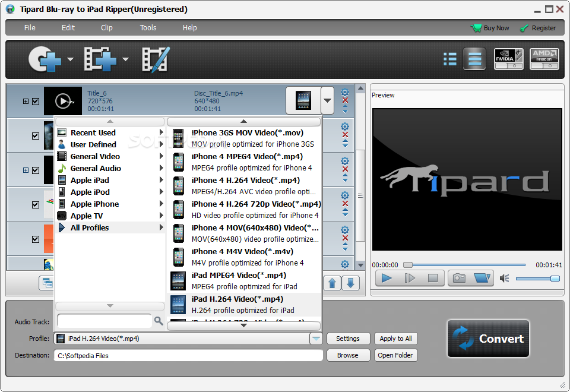Remove Title_6 with red X icon
The image size is (570, 392).
345,101
